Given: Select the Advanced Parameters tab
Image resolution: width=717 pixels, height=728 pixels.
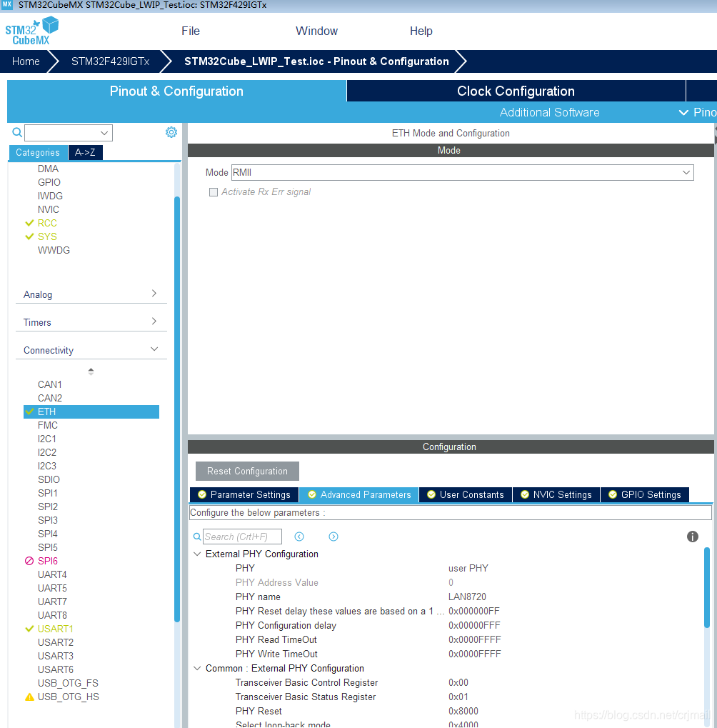Looking at the screenshot, I should click(x=359, y=495).
